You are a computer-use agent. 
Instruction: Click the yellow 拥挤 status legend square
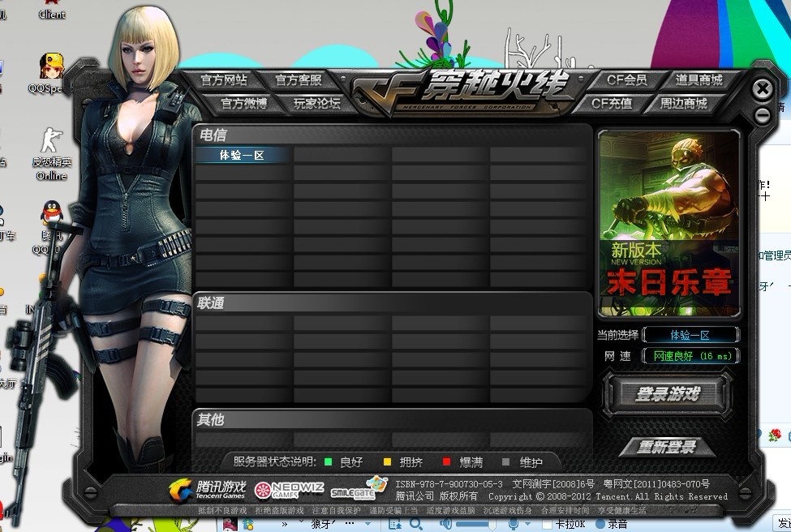388,461
